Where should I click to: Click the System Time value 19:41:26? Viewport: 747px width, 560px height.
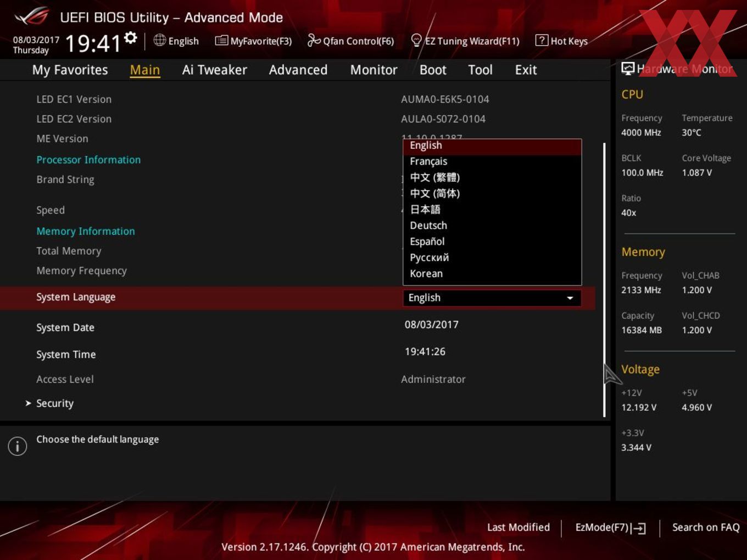(425, 351)
